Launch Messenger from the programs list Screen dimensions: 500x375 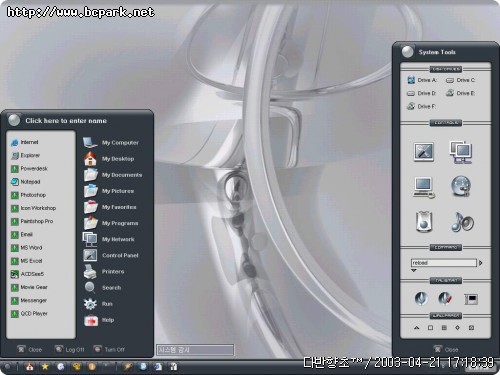[29, 300]
